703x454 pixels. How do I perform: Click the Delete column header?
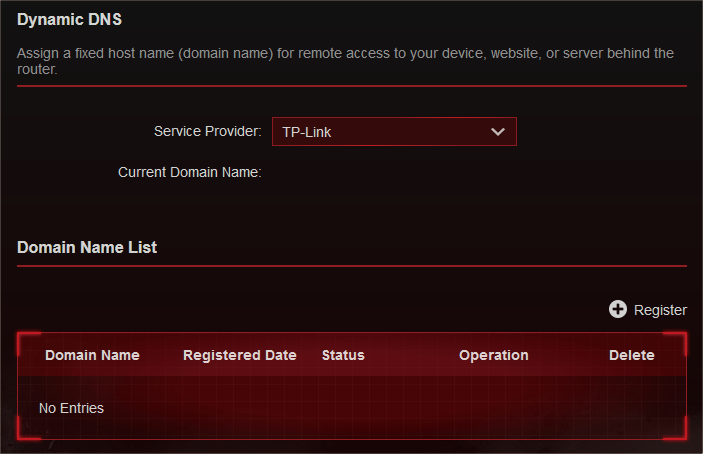631,355
